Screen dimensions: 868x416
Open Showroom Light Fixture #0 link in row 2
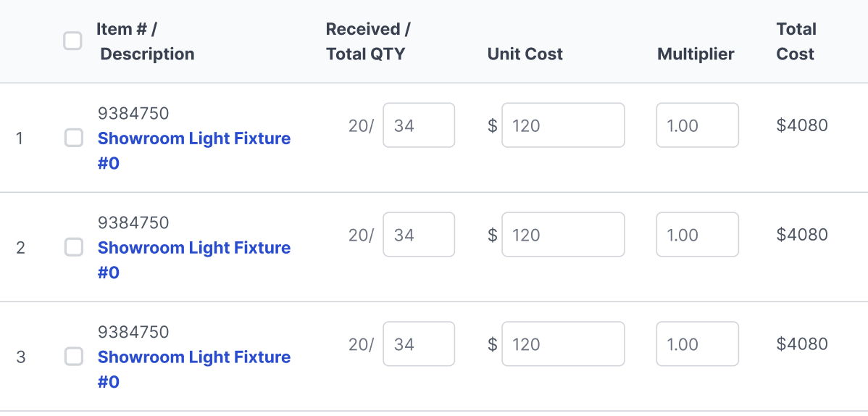click(x=193, y=248)
